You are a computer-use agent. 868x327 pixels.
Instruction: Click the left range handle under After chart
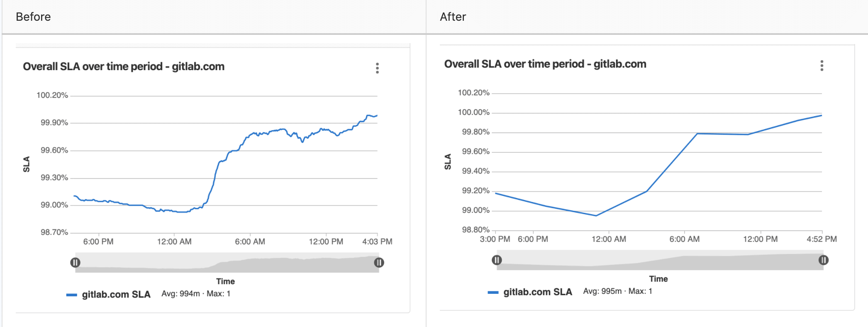tap(497, 260)
